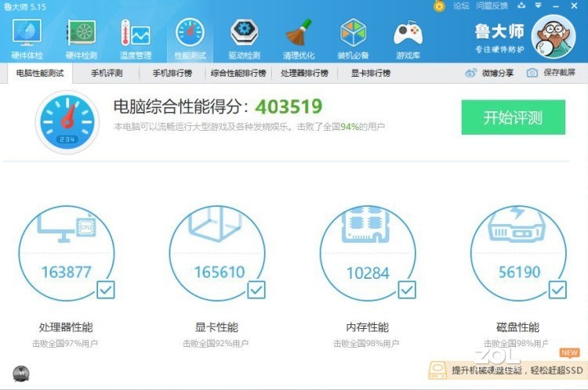
Task: Switch to the 综合性能排行榜 tab
Action: (x=238, y=73)
